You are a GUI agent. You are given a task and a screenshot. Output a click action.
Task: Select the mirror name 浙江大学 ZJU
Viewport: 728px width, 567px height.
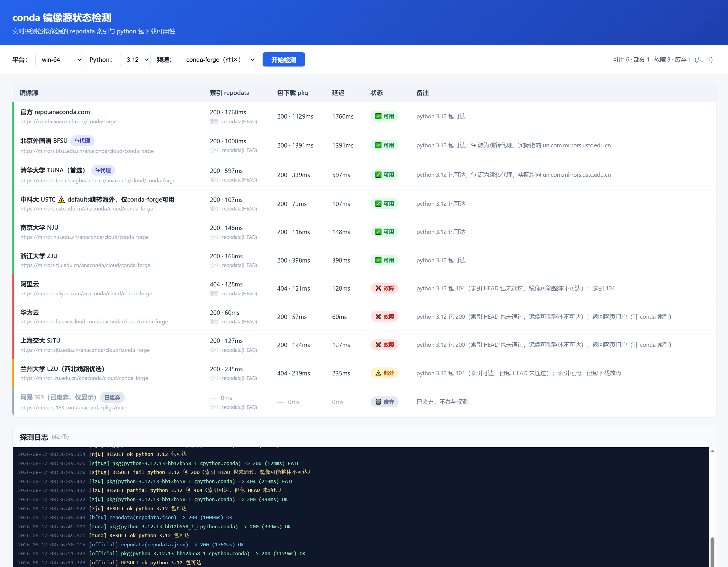pos(39,256)
